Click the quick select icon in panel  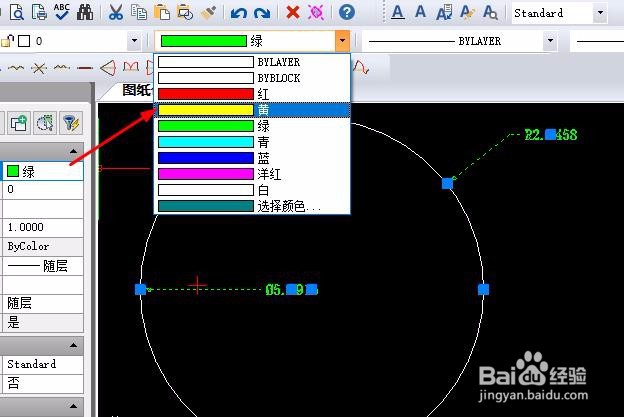45,123
